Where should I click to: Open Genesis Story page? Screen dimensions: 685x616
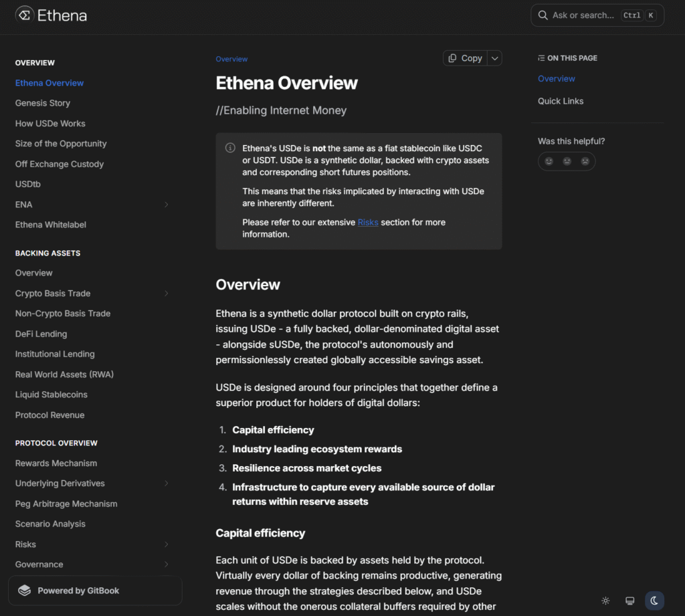(x=43, y=103)
